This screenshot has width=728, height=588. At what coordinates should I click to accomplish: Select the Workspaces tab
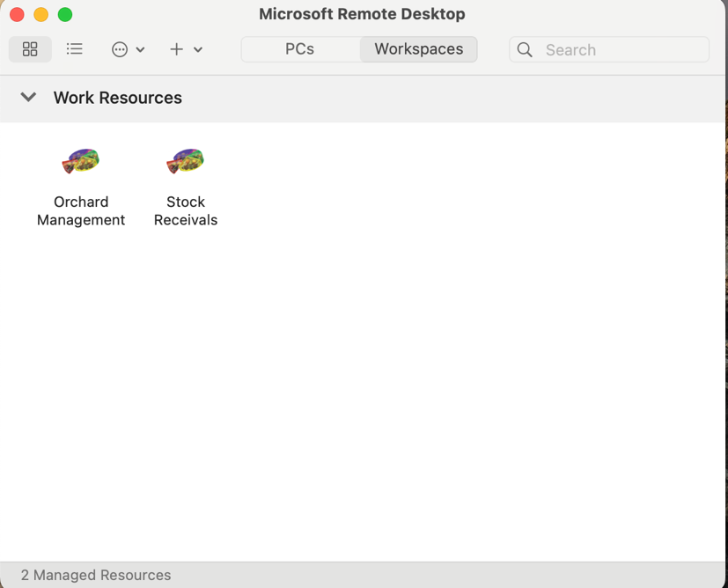(419, 49)
